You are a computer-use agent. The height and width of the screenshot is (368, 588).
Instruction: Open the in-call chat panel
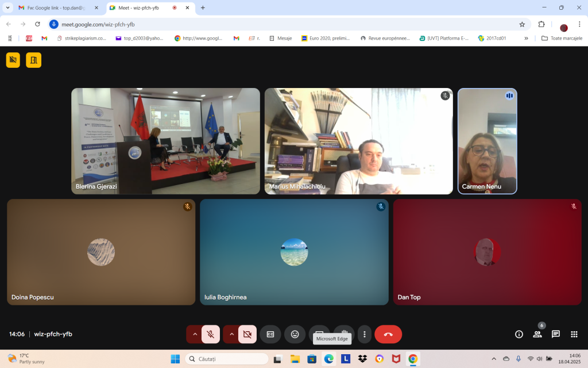point(556,334)
